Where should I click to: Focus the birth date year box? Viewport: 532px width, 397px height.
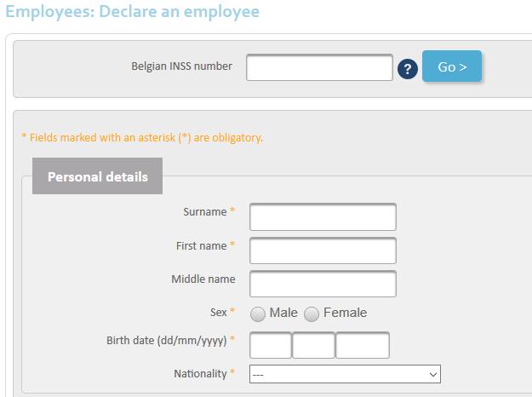363,345
